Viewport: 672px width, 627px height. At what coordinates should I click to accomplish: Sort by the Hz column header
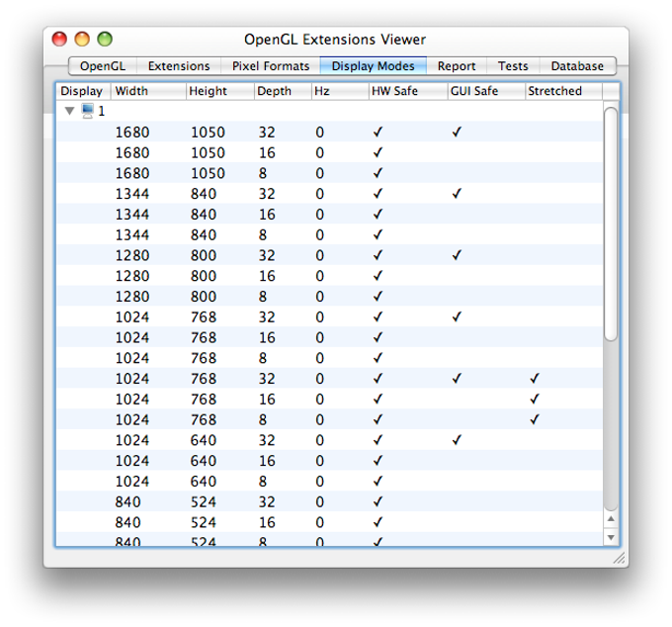[340, 91]
